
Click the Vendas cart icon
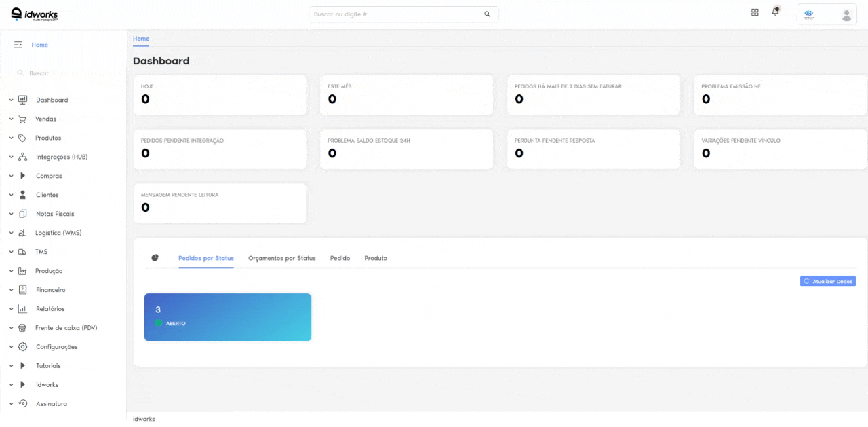coord(22,119)
